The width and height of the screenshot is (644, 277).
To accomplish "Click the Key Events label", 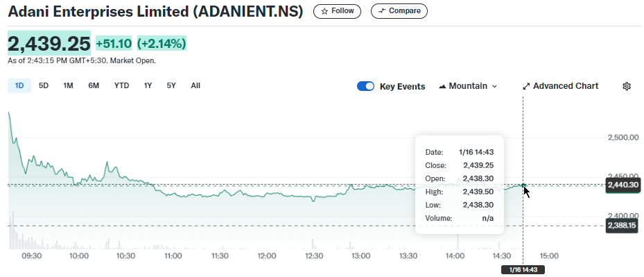I will (403, 87).
